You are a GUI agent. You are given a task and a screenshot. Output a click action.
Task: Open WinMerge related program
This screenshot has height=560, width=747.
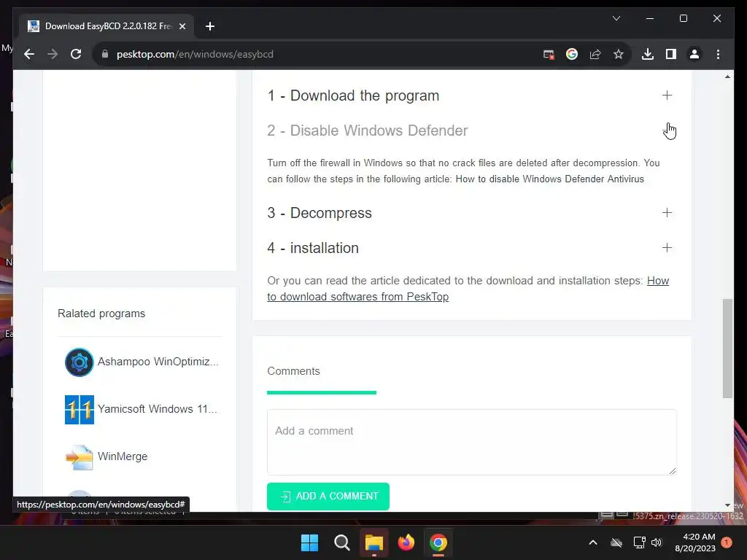point(123,456)
